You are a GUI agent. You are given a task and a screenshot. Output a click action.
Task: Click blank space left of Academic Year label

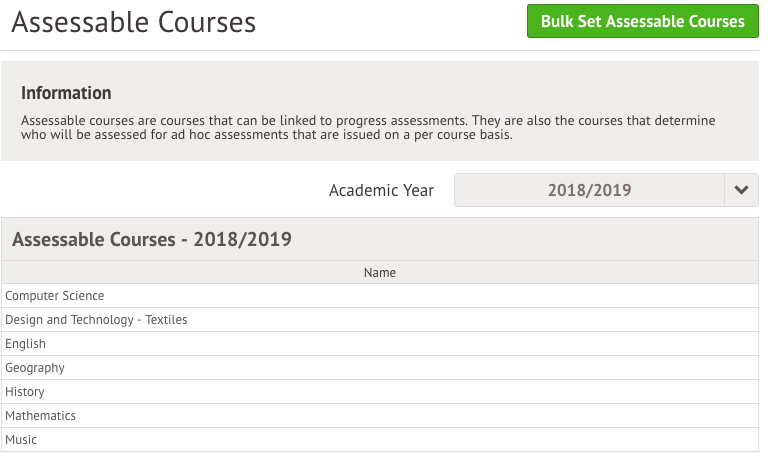coord(162,190)
